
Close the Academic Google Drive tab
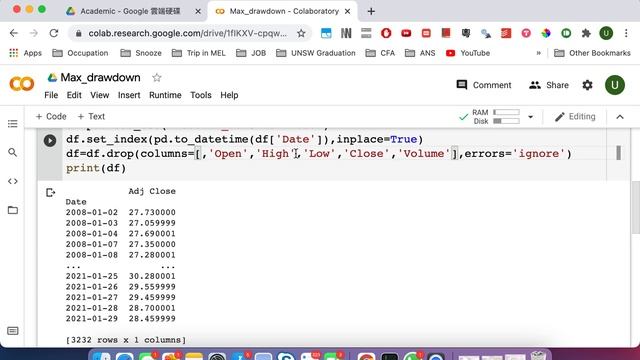[198, 11]
